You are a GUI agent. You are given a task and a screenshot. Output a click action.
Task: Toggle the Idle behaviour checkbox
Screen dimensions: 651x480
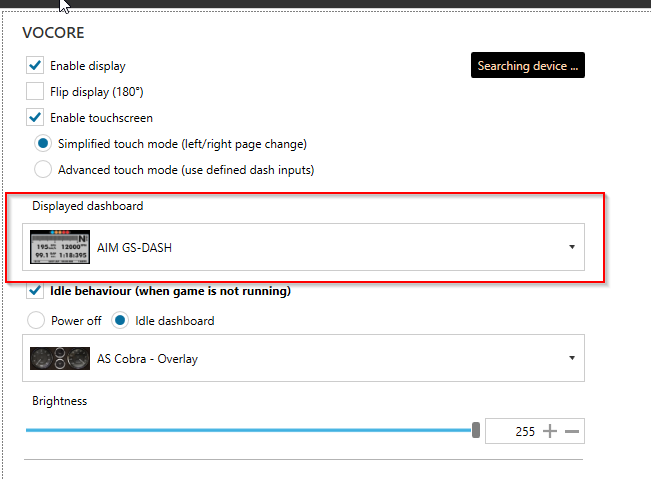pyautogui.click(x=35, y=291)
